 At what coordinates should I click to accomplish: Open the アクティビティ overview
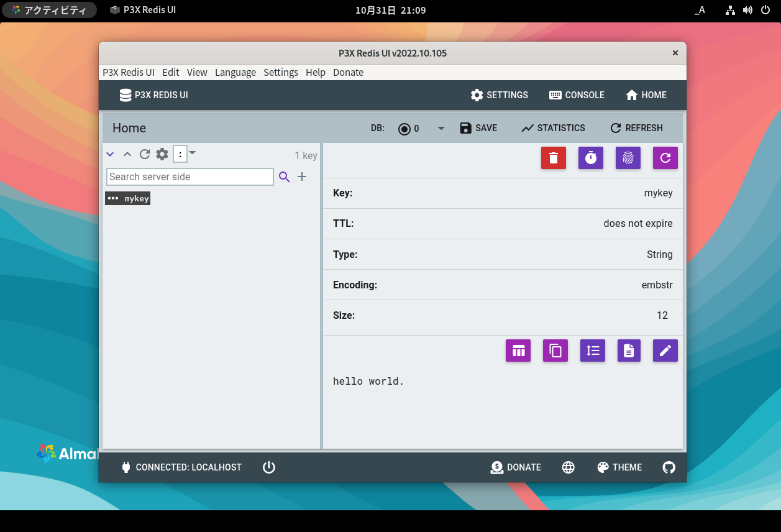(x=50, y=10)
